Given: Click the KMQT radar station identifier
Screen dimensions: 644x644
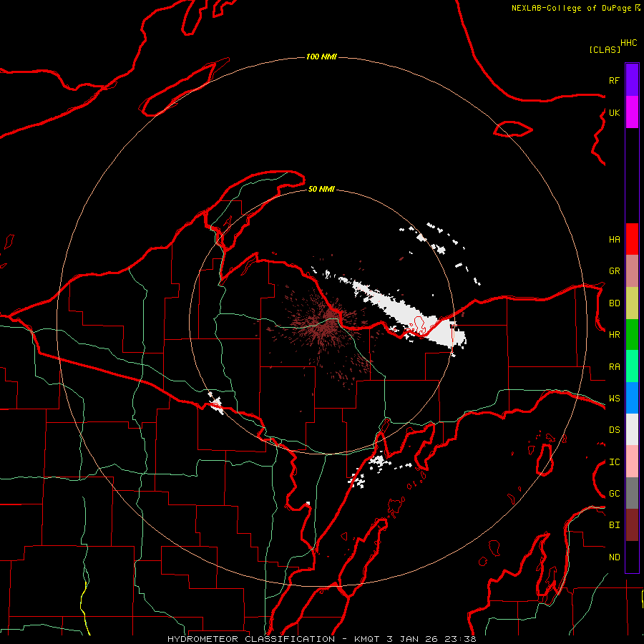Looking at the screenshot, I should point(369,639).
